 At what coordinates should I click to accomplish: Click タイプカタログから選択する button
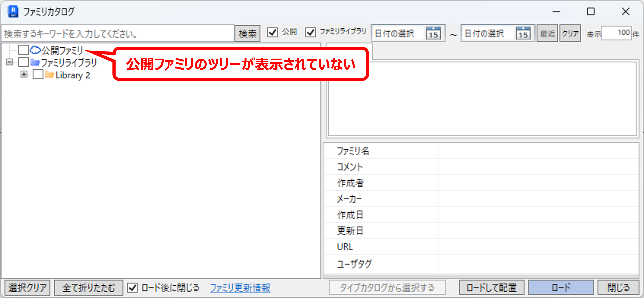click(387, 288)
